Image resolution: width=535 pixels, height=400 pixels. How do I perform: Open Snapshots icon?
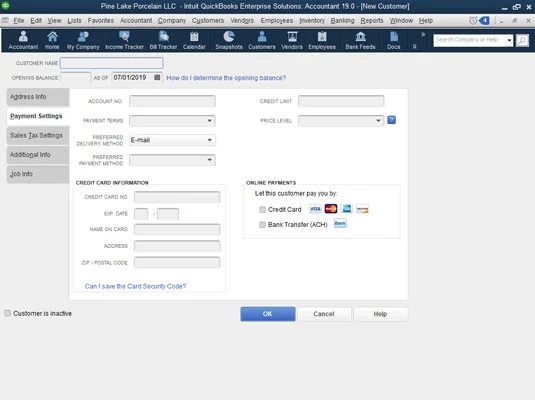(x=229, y=40)
